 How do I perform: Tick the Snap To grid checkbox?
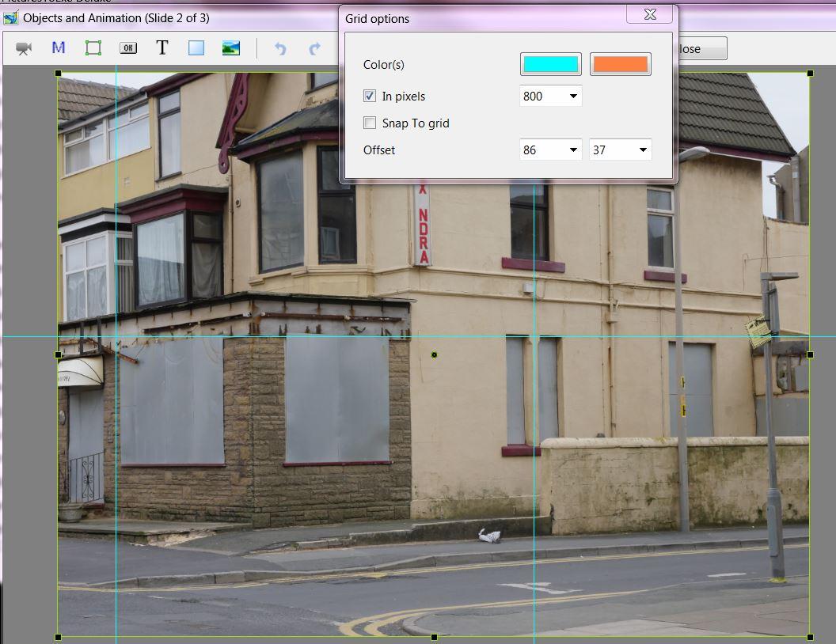click(x=370, y=123)
